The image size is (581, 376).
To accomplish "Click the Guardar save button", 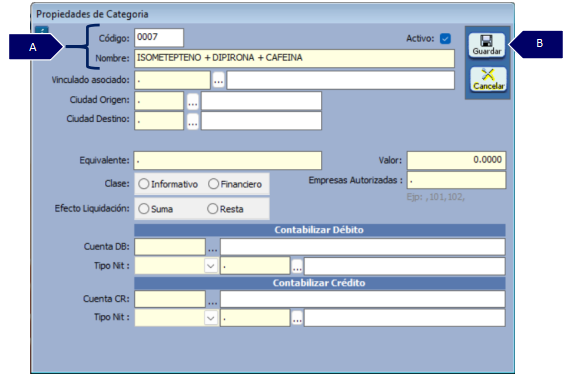I will [487, 46].
